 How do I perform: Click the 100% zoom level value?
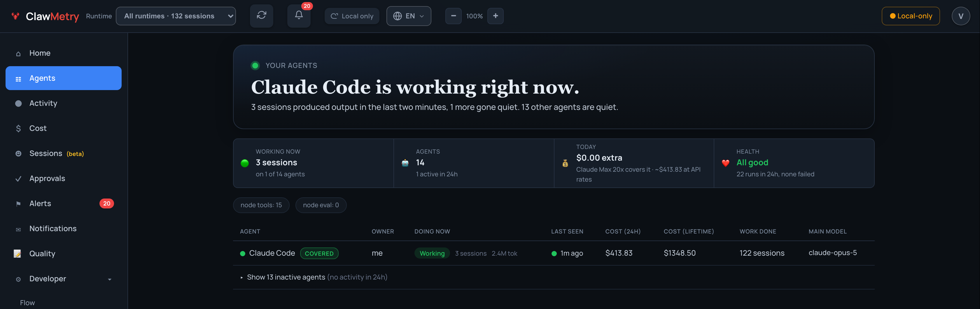click(475, 16)
